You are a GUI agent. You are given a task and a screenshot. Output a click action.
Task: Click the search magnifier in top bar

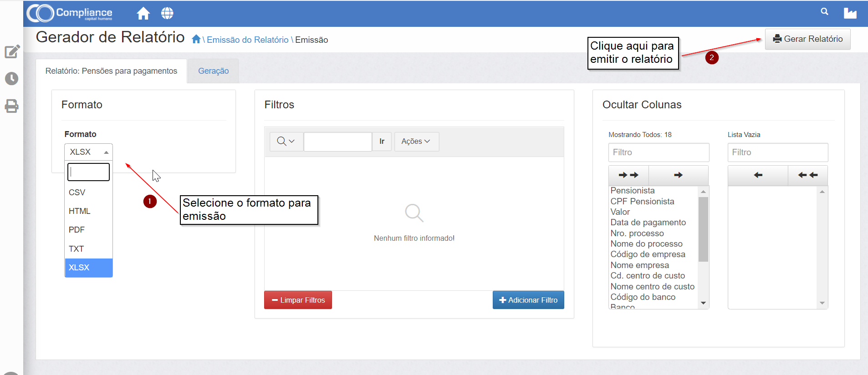click(824, 11)
